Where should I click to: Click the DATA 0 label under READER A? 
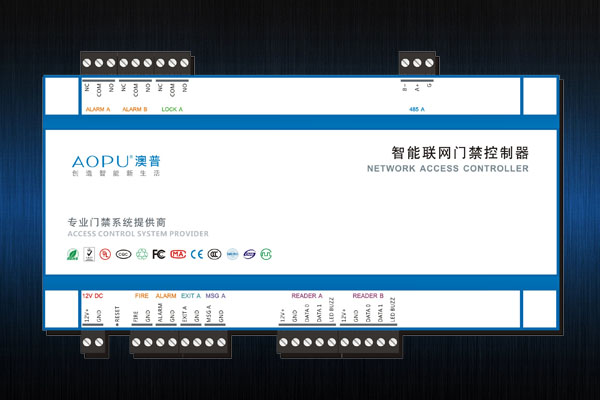tap(307, 313)
